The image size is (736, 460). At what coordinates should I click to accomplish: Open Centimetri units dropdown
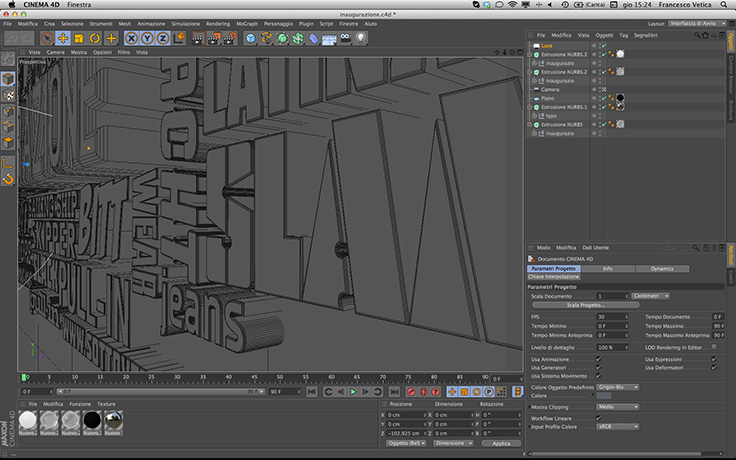click(x=651, y=296)
